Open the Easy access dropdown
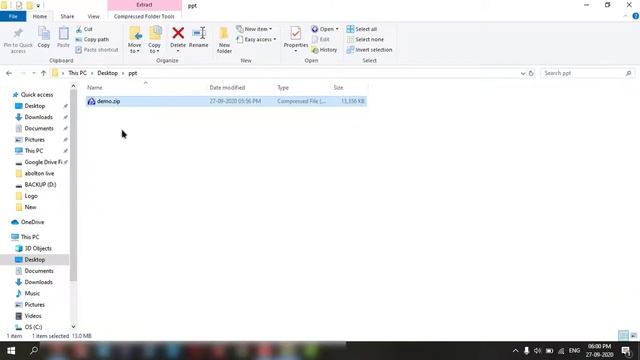The image size is (640, 360). [256, 40]
